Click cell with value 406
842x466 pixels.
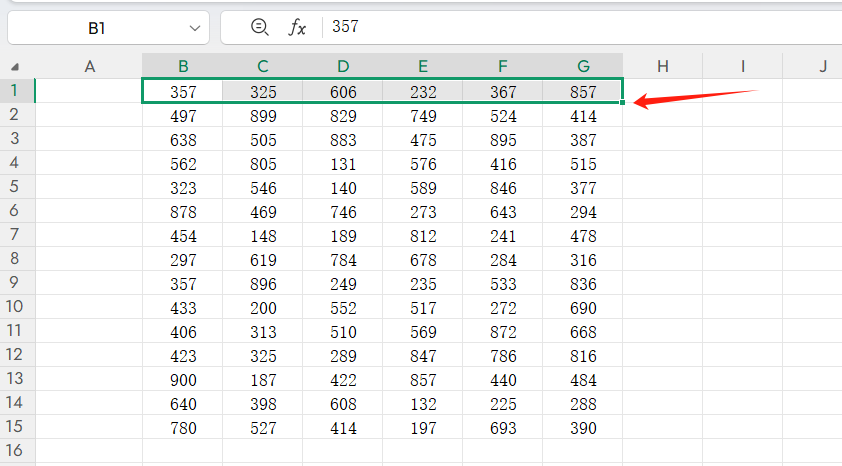pyautogui.click(x=183, y=332)
